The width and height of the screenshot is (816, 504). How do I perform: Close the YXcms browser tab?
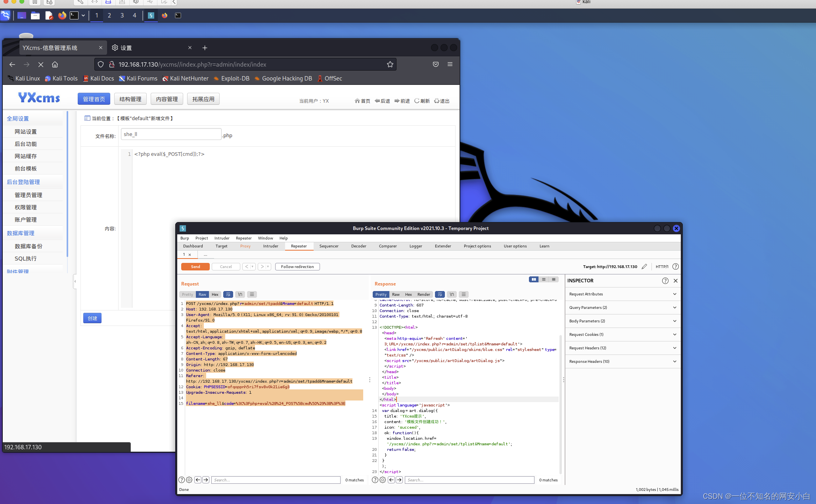pos(101,48)
